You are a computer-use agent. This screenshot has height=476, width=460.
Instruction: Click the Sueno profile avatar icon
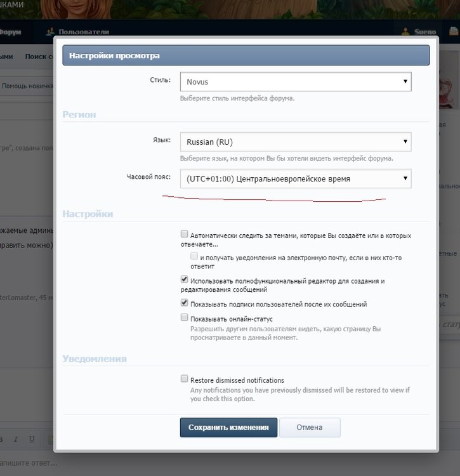pyautogui.click(x=405, y=32)
